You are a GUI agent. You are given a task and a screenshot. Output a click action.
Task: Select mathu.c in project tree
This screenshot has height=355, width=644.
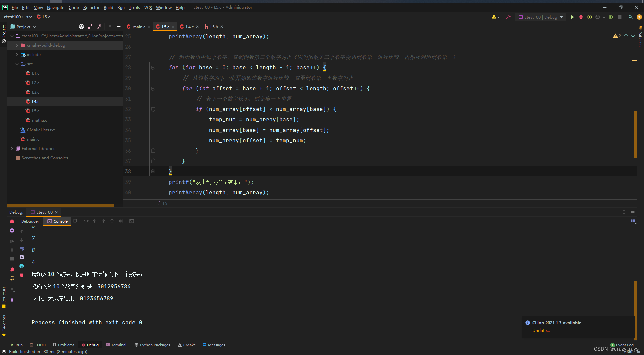click(x=39, y=120)
